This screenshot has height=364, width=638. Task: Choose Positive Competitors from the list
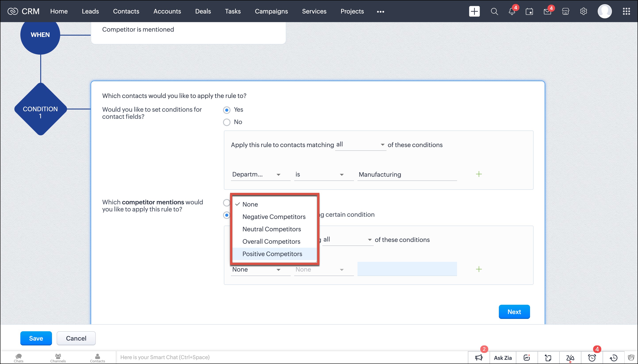point(272,254)
